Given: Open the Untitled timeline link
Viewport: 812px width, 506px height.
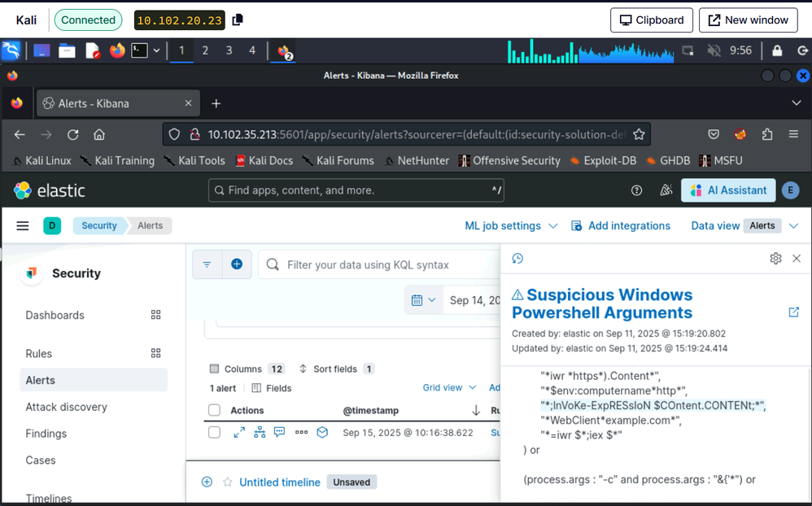Looking at the screenshot, I should 280,482.
